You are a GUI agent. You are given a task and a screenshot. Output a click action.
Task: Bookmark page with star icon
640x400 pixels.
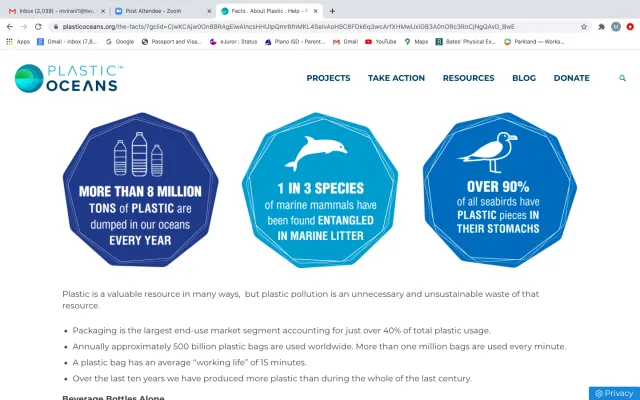point(584,27)
